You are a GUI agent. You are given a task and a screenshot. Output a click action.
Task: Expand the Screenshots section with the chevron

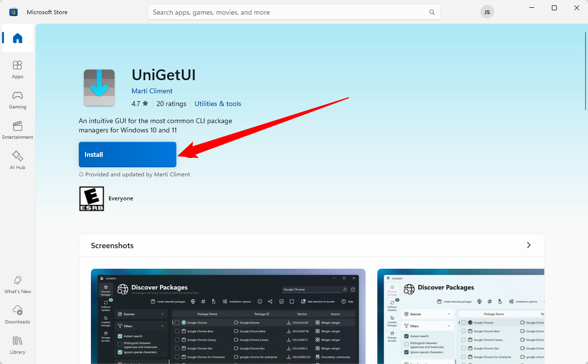coord(528,245)
